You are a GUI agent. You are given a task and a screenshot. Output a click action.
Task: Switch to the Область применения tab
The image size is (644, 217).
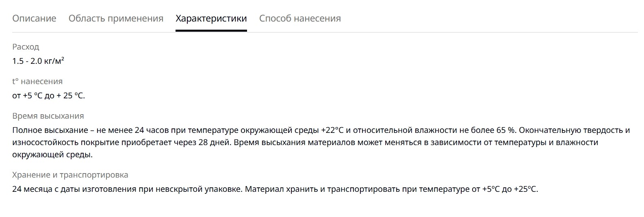116,18
